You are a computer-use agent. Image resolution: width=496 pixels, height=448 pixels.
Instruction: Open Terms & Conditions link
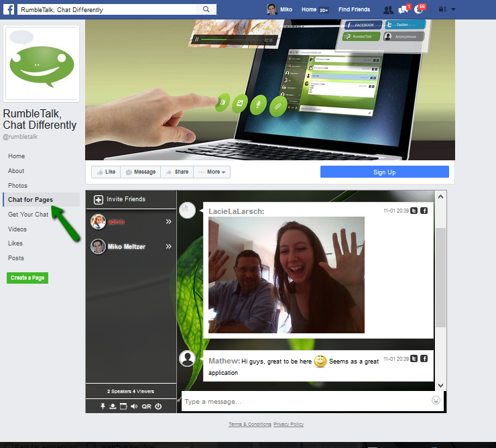pos(250,425)
